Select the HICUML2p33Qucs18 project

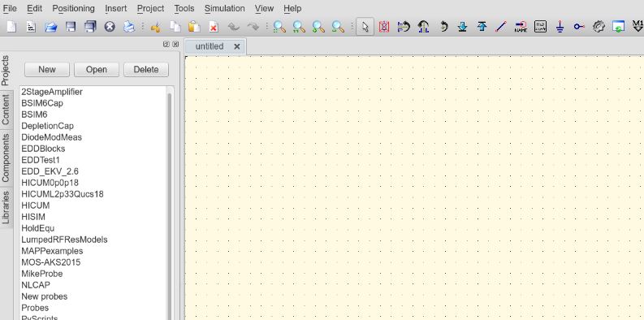[63, 194]
